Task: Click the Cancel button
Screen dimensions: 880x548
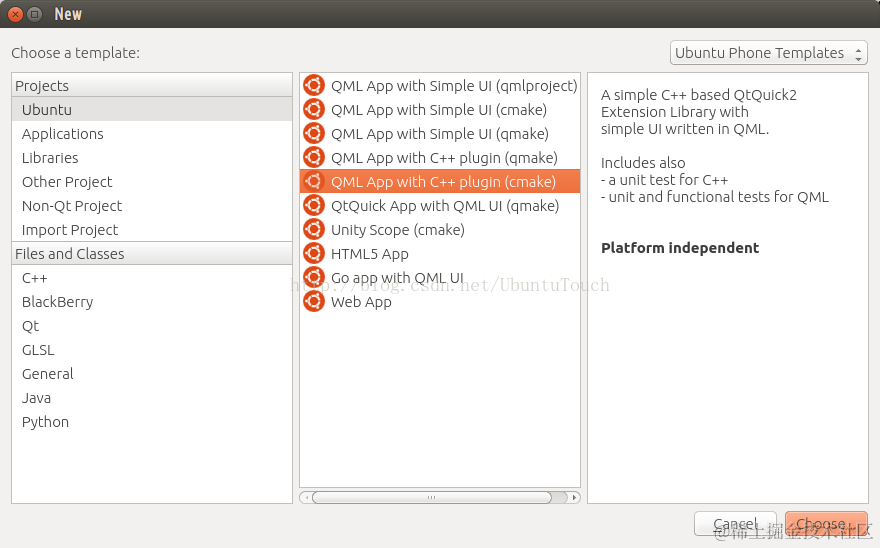Action: click(735, 524)
